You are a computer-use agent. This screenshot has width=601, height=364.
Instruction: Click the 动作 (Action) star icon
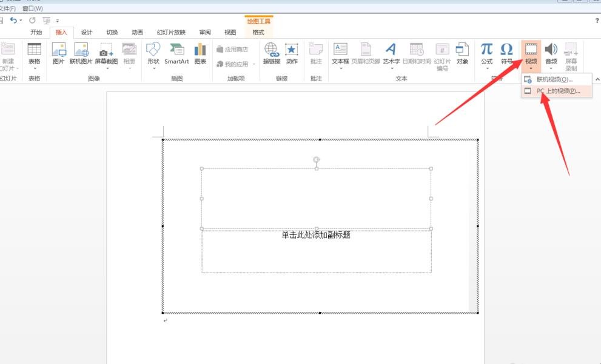point(292,53)
